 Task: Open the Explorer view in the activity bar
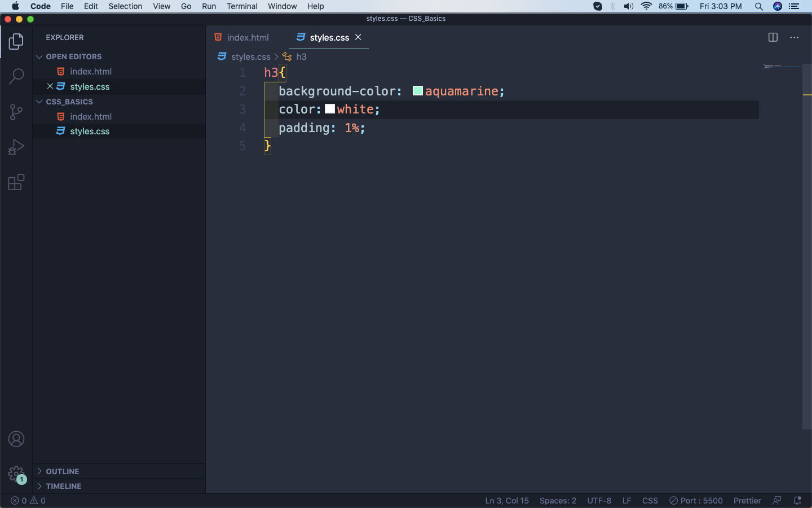tap(16, 41)
